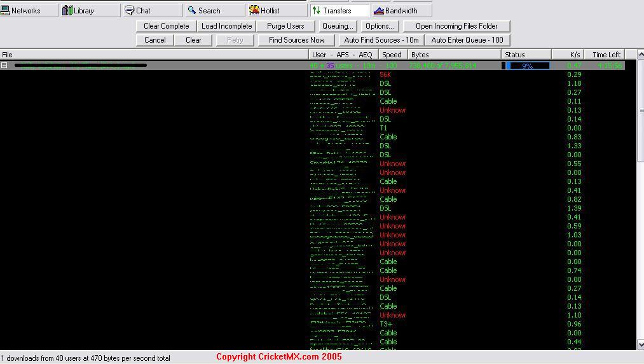
Task: Open the Queuing... settings
Action: pos(338,26)
